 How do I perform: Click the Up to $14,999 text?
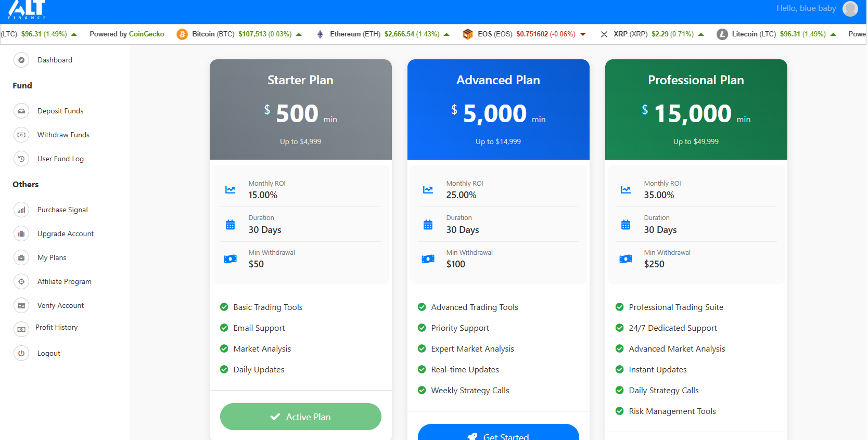[499, 141]
